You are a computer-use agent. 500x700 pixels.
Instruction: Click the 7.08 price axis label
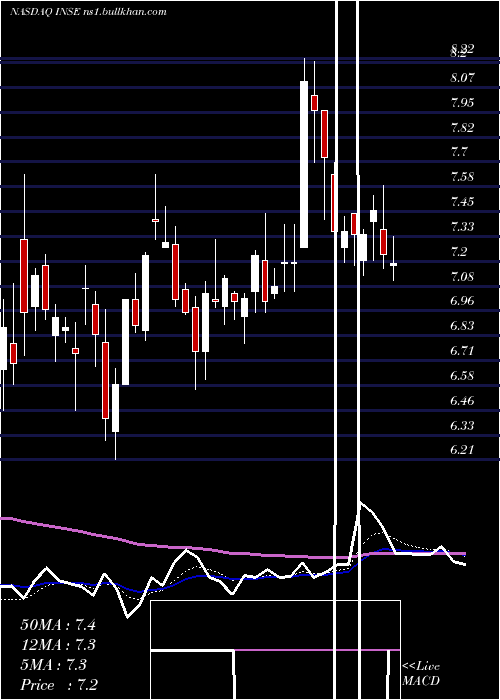462,277
